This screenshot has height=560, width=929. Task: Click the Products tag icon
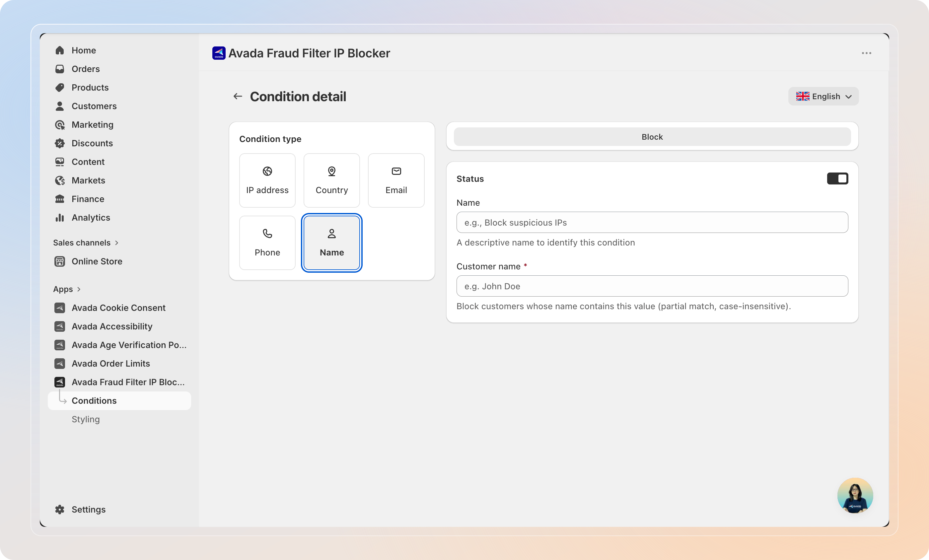60,88
